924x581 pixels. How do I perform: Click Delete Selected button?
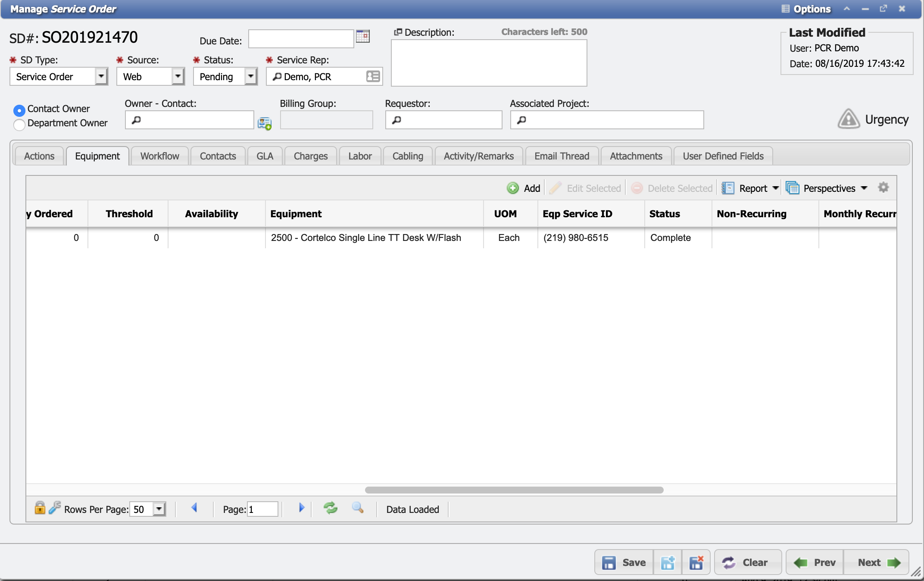[x=671, y=188]
